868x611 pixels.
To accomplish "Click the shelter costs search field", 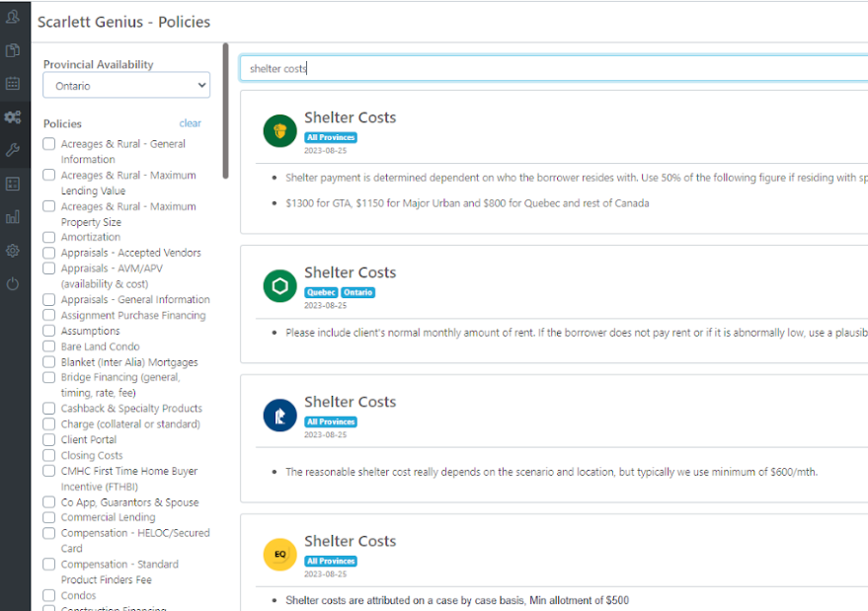I will coord(554,68).
